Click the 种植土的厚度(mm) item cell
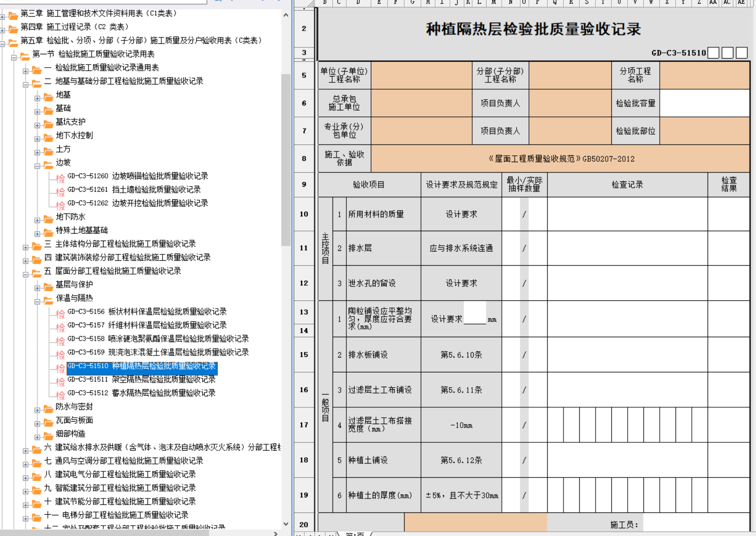This screenshot has width=756, height=536. 383,495
